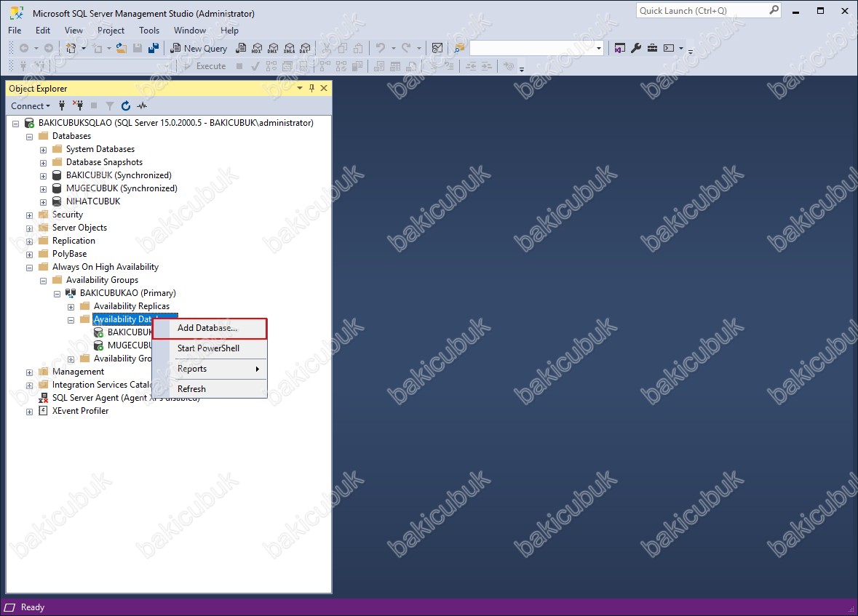Open an Analysis Services DMX query

pyautogui.click(x=273, y=48)
